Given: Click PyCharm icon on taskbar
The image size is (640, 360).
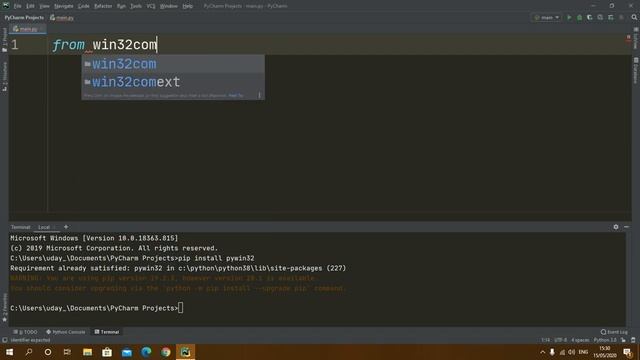Looking at the screenshot, I should point(185,352).
